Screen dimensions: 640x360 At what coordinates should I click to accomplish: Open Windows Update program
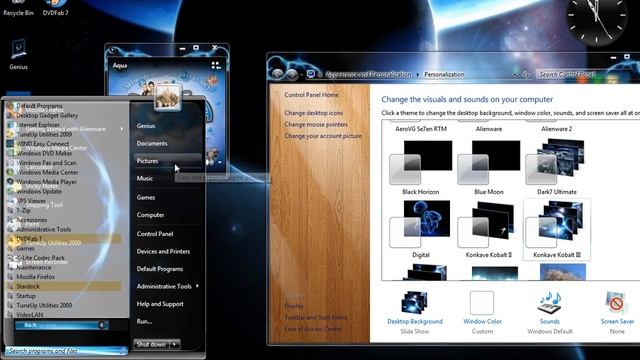39,191
